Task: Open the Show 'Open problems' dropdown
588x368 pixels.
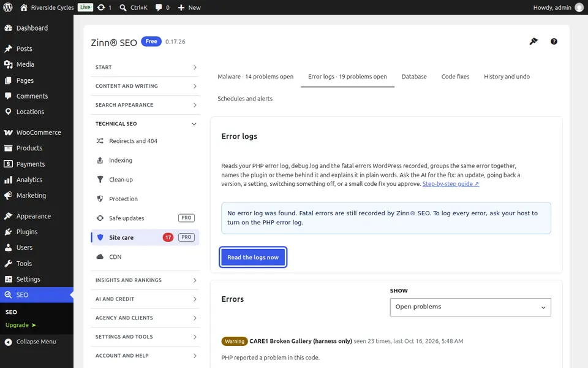Action: coord(470,307)
